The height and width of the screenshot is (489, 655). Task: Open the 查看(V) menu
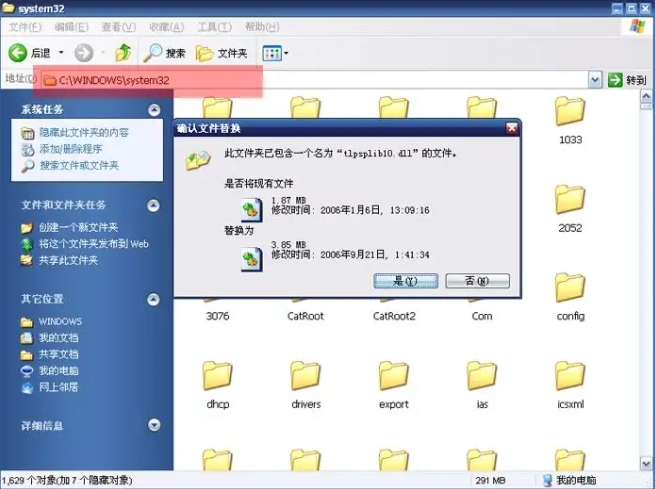coord(119,27)
